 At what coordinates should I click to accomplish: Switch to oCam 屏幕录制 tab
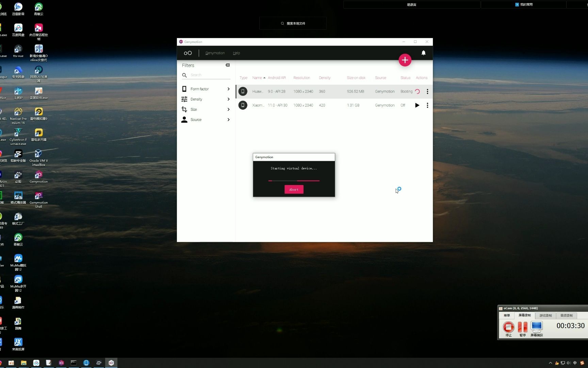click(x=524, y=316)
